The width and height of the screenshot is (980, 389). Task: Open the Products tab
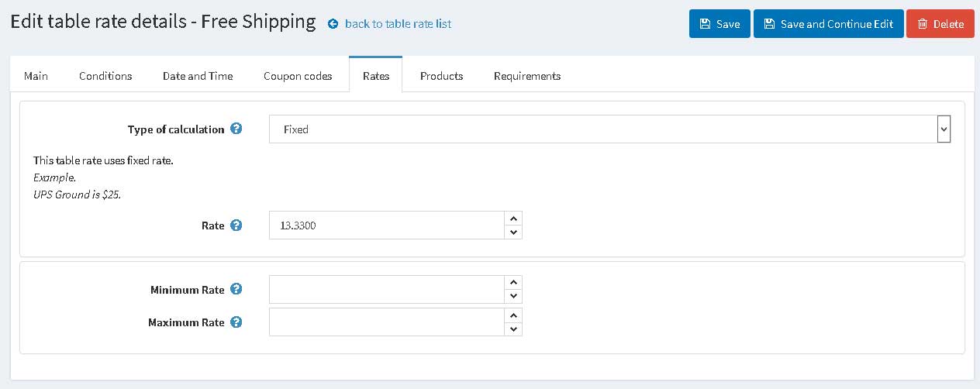coord(441,76)
